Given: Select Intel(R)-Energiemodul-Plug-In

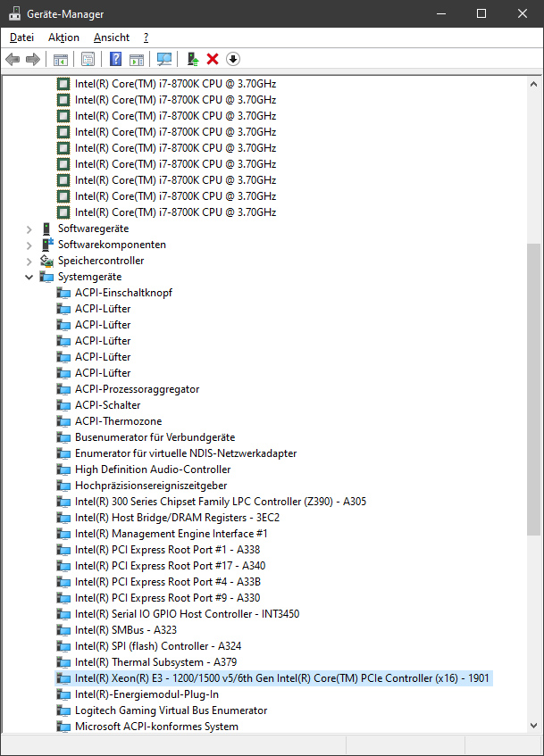Looking at the screenshot, I should [146, 694].
